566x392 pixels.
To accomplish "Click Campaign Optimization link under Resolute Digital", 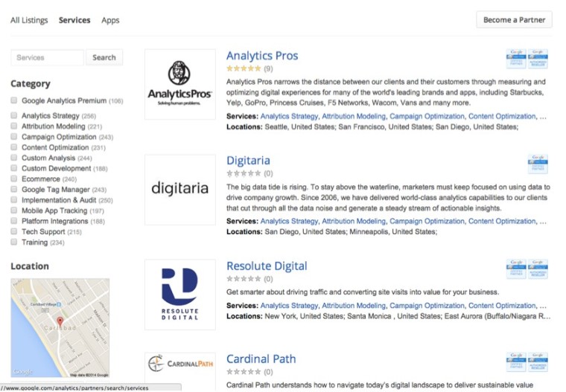I will (427, 306).
